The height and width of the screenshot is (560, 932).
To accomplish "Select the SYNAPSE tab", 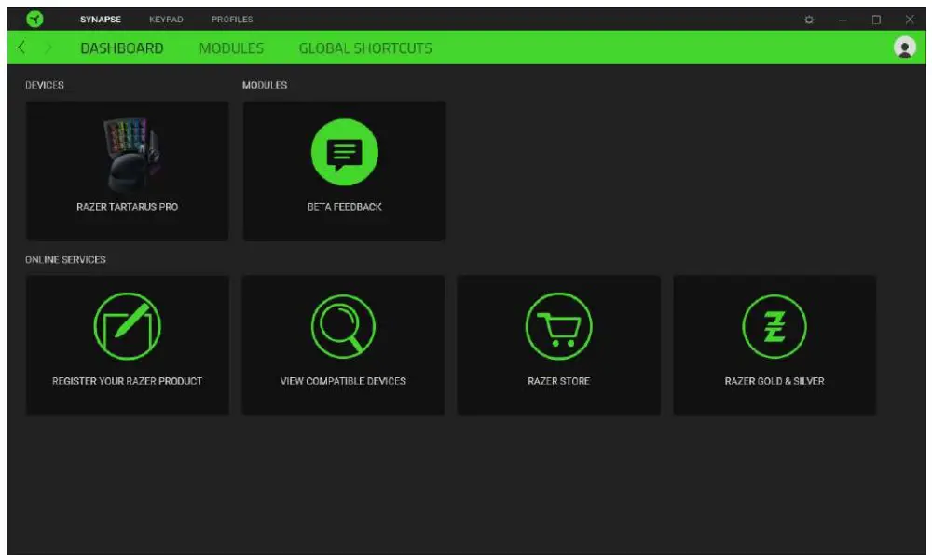I will tap(100, 18).
